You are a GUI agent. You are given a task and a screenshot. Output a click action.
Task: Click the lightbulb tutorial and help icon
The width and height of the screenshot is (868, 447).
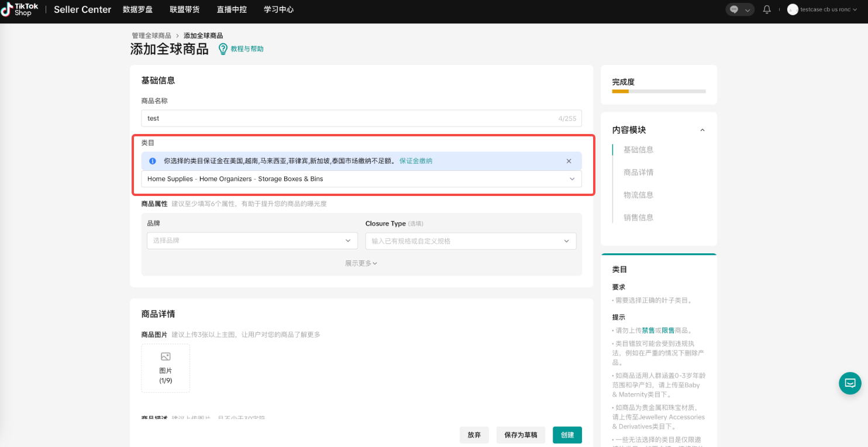pos(223,49)
